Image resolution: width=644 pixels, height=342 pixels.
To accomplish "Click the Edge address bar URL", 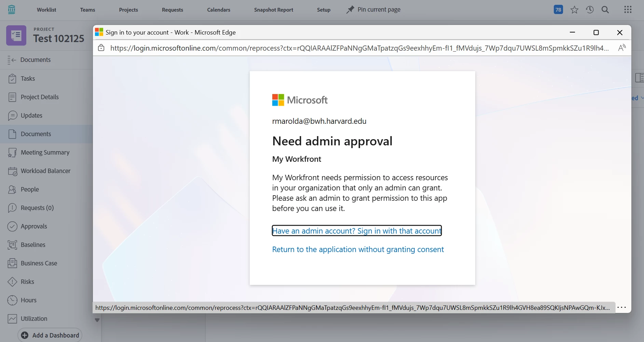I will [x=359, y=48].
